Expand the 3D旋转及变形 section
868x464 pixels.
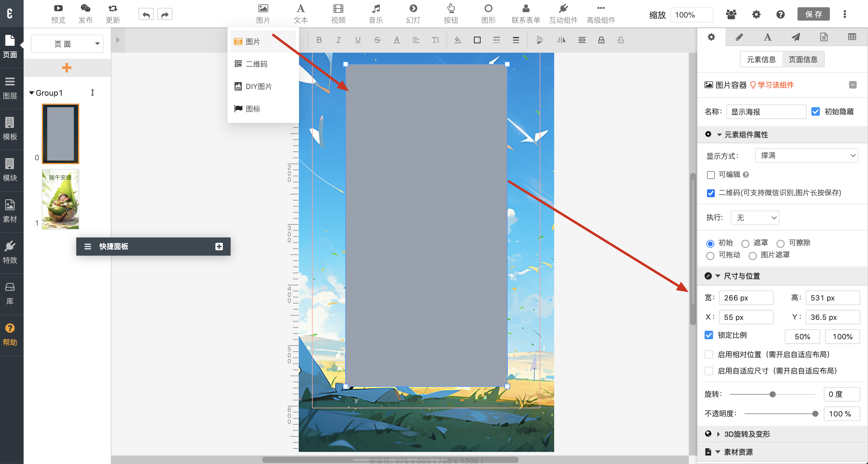click(747, 434)
